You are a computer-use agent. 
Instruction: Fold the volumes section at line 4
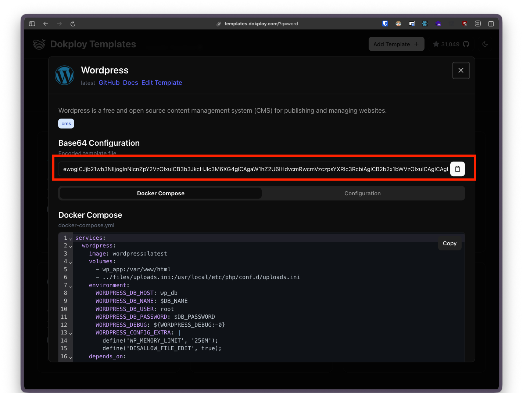(x=71, y=262)
